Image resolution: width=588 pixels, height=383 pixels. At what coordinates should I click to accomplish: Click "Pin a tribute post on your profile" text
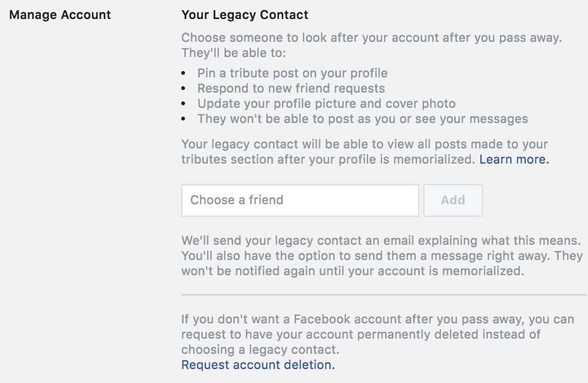click(x=292, y=74)
